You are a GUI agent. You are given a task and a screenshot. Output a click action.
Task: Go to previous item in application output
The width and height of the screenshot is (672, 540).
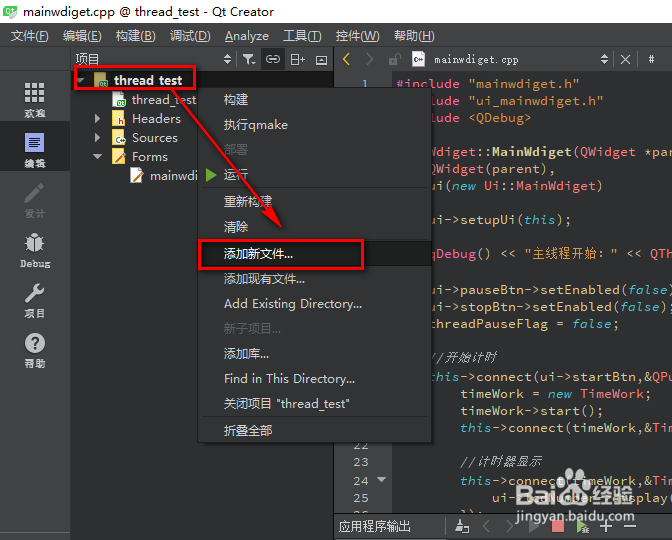[486, 526]
